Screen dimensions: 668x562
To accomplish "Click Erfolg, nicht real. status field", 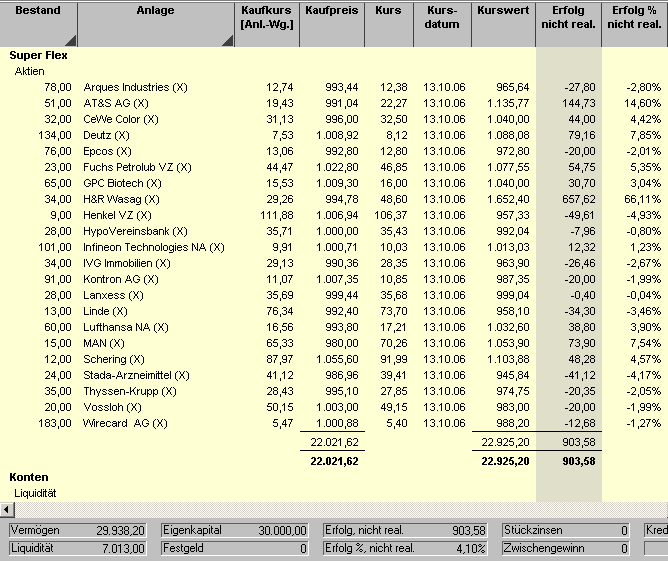I will point(405,530).
